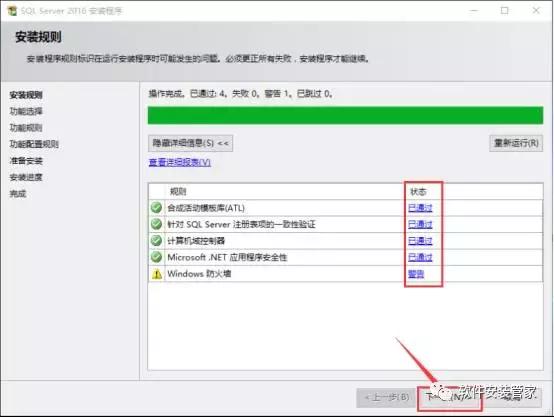Open 已通过 status link for Microsoft .NET rule
Screen dimensions: 554x417
(420, 257)
